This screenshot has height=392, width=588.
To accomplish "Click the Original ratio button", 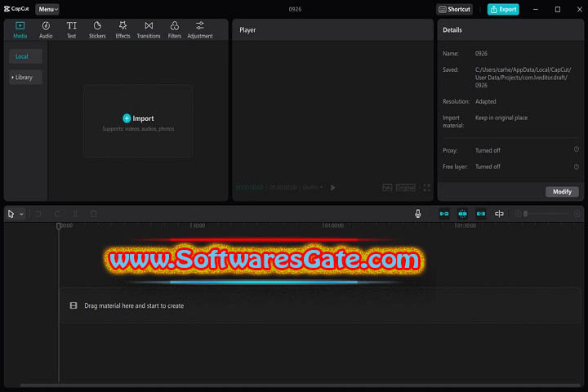I will (405, 188).
